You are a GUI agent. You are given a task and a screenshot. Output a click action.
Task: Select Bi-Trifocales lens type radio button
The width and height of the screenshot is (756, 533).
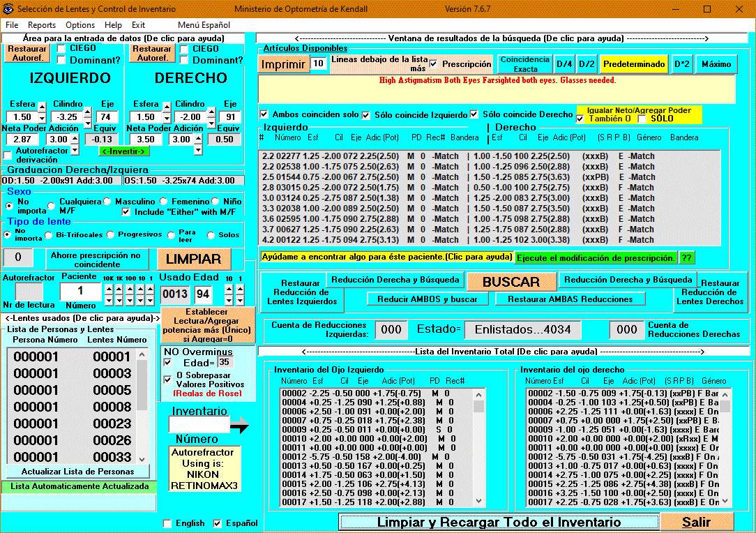point(48,235)
